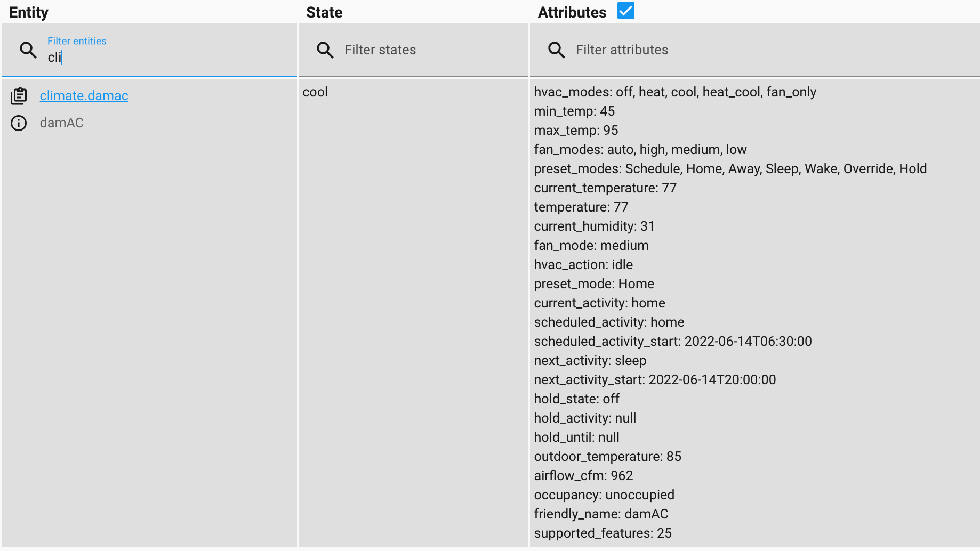Click the cool state value

point(315,92)
